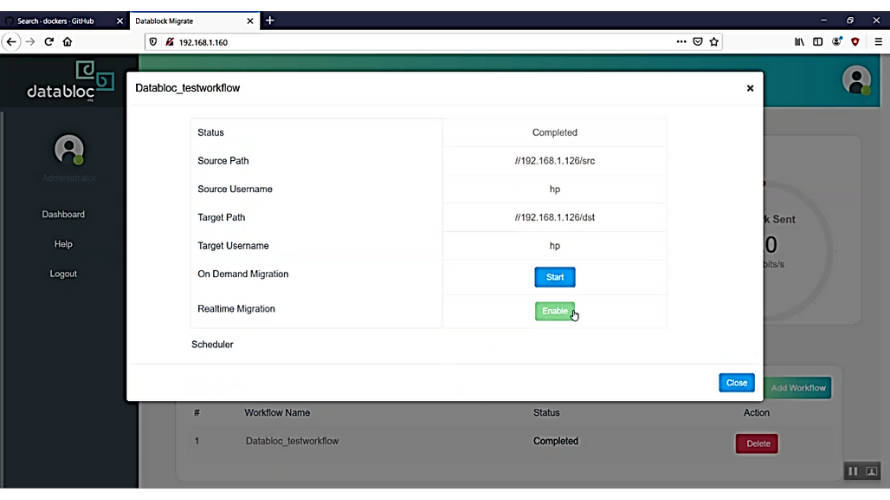Open the Firefox account icon
This screenshot has width=890, height=500.
point(837,41)
